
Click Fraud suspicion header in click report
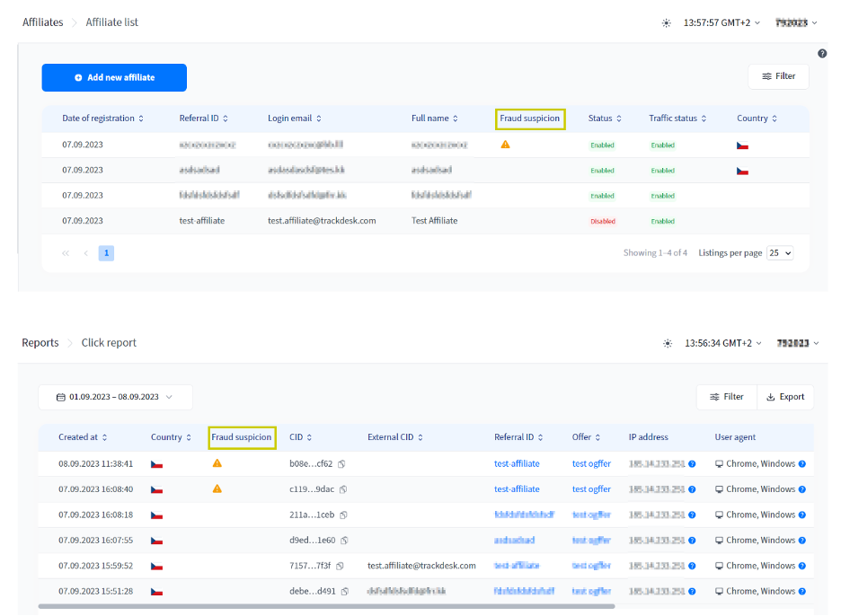(242, 437)
